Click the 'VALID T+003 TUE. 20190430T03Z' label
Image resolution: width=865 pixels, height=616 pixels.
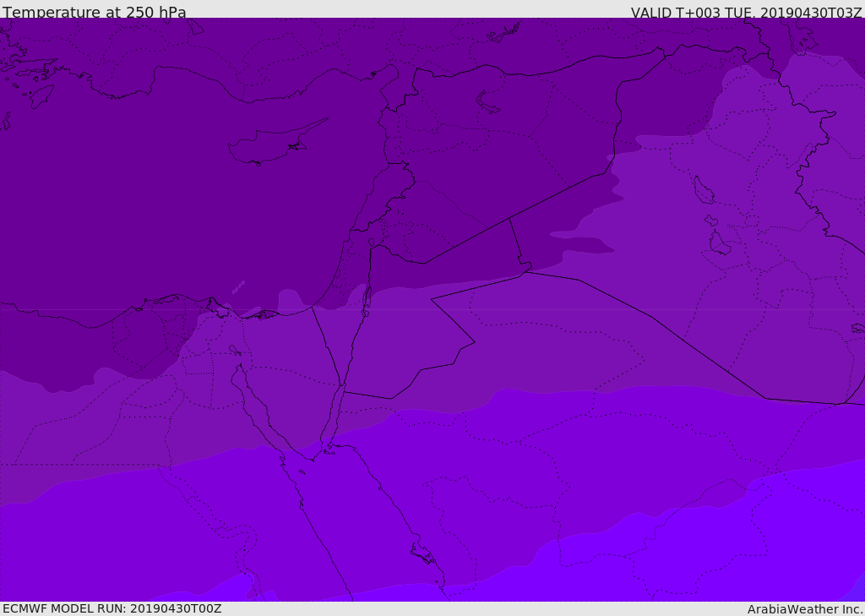(747, 13)
